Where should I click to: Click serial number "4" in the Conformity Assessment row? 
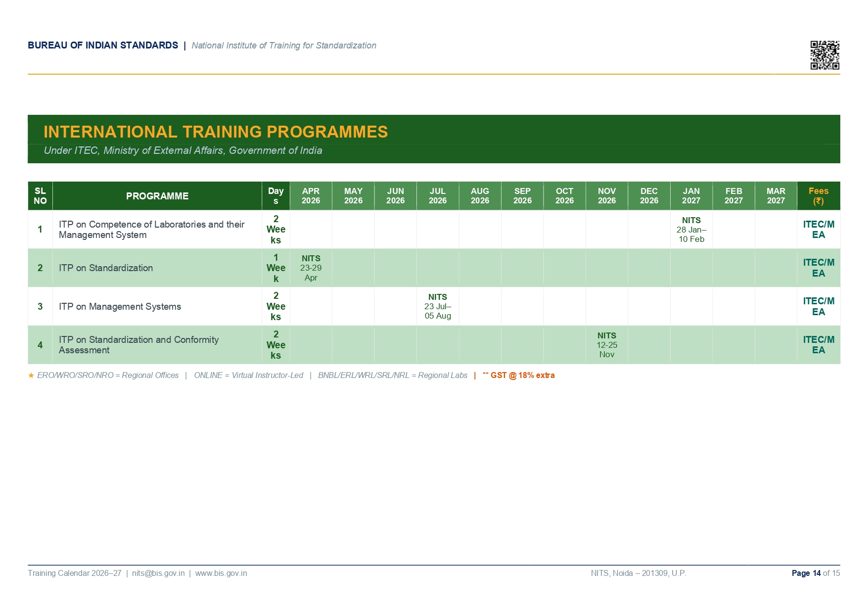40,345
